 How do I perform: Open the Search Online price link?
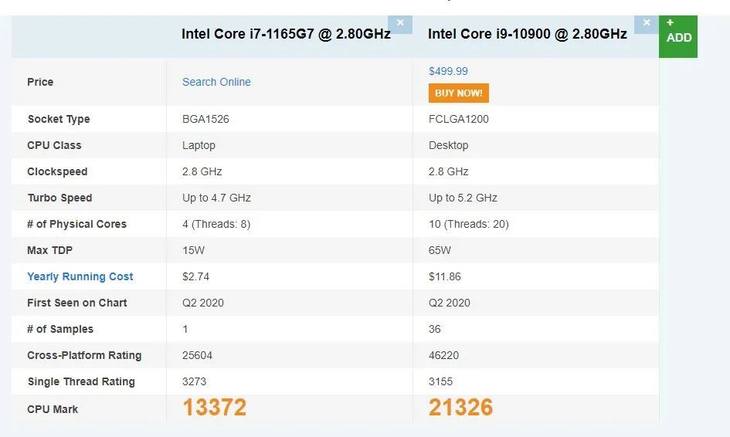pos(216,82)
